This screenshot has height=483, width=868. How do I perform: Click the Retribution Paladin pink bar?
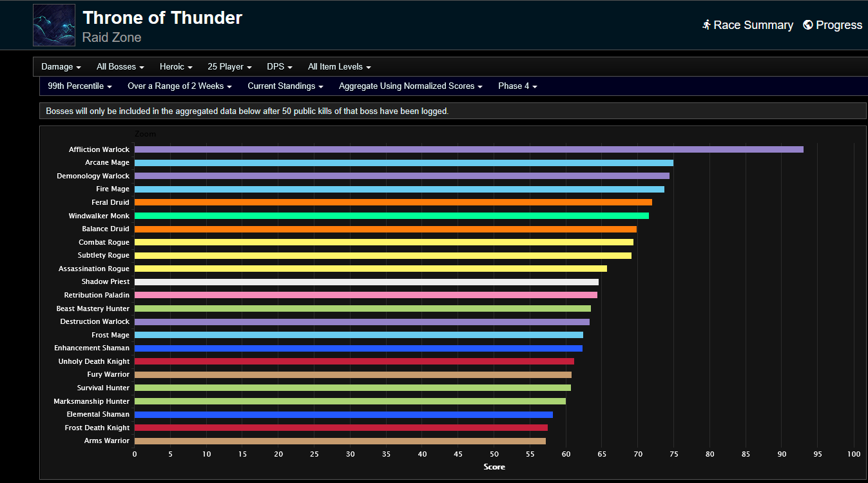[x=366, y=295]
